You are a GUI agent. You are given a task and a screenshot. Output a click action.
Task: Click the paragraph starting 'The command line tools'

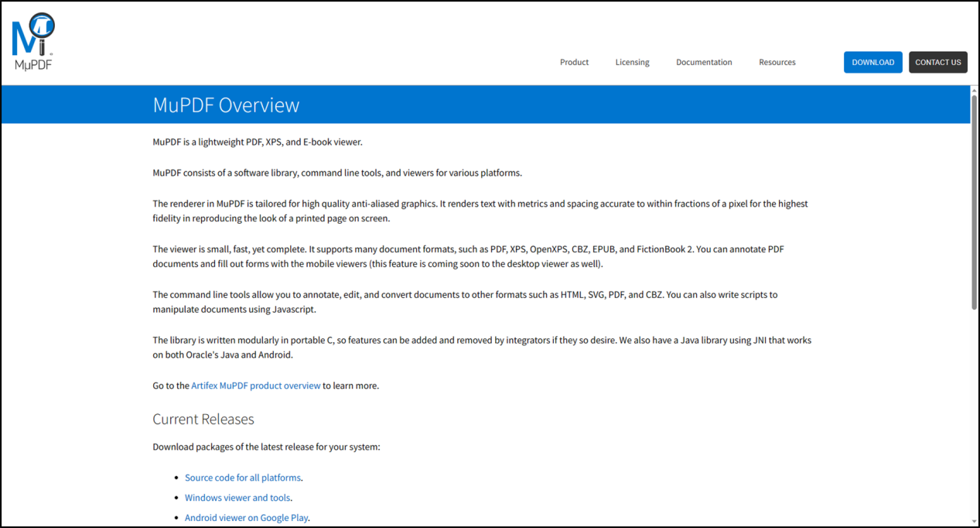coord(465,302)
